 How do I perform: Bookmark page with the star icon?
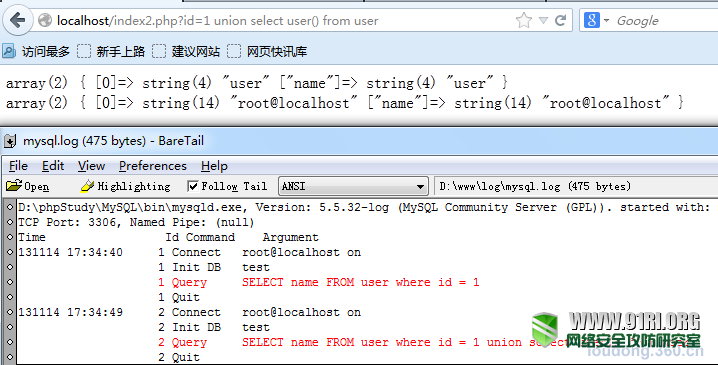coord(523,20)
